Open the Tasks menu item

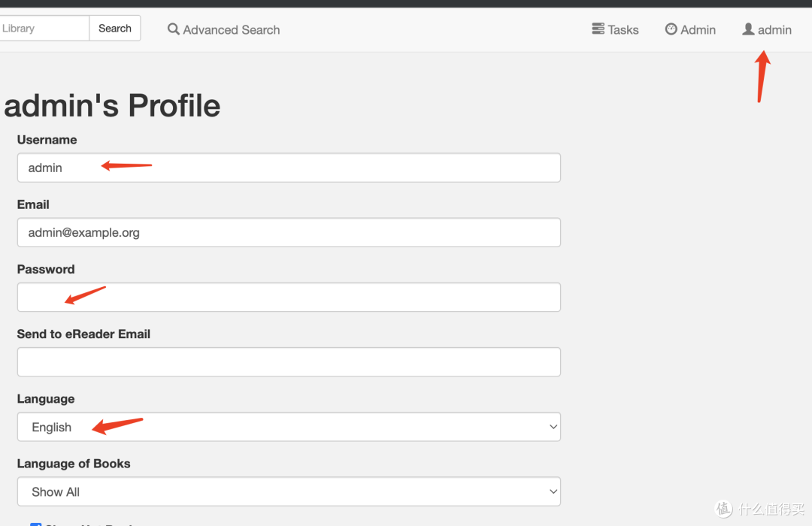[x=615, y=29]
